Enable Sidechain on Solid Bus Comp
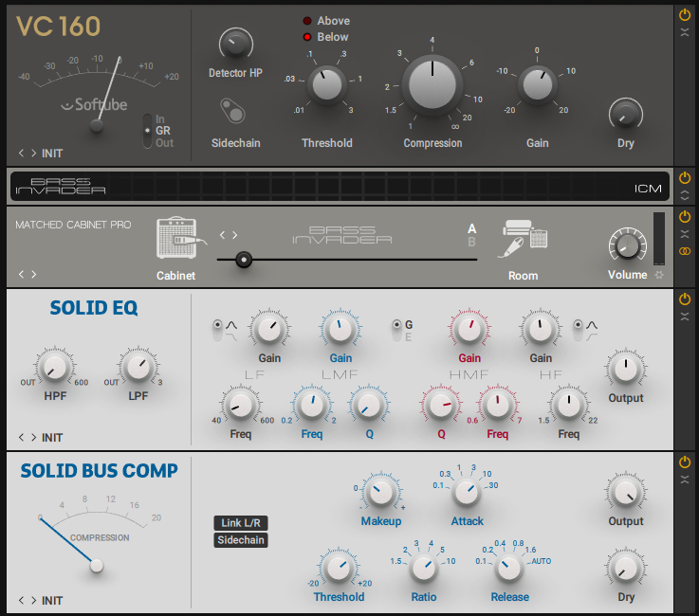The width and height of the screenshot is (699, 616). click(x=241, y=540)
